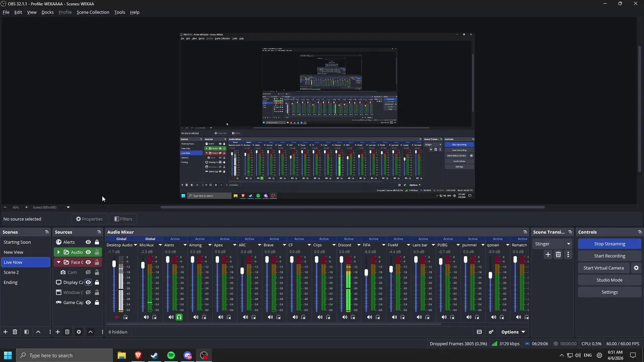Image resolution: width=644 pixels, height=362 pixels.
Task: Click Stop Streaming button
Action: (x=609, y=244)
